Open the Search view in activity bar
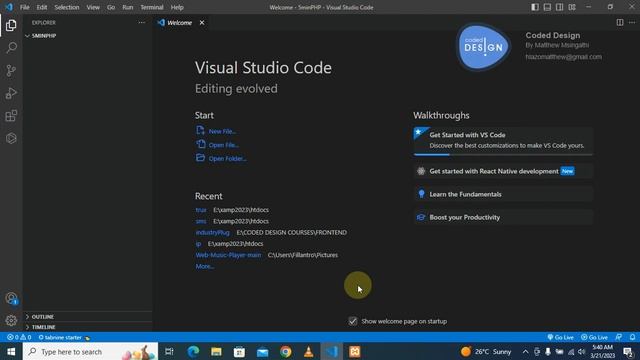 pyautogui.click(x=11, y=48)
